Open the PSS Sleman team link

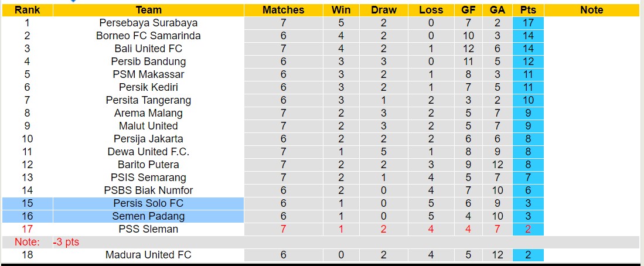[148, 229]
